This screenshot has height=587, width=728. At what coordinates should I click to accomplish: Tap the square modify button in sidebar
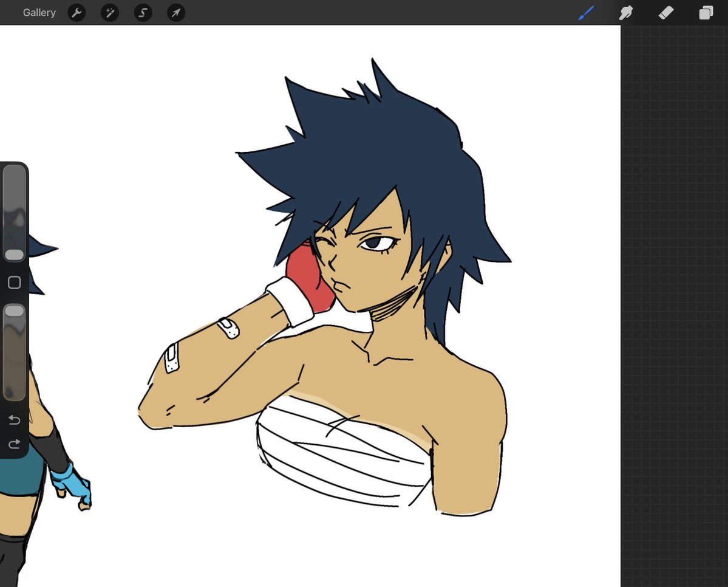tap(15, 282)
